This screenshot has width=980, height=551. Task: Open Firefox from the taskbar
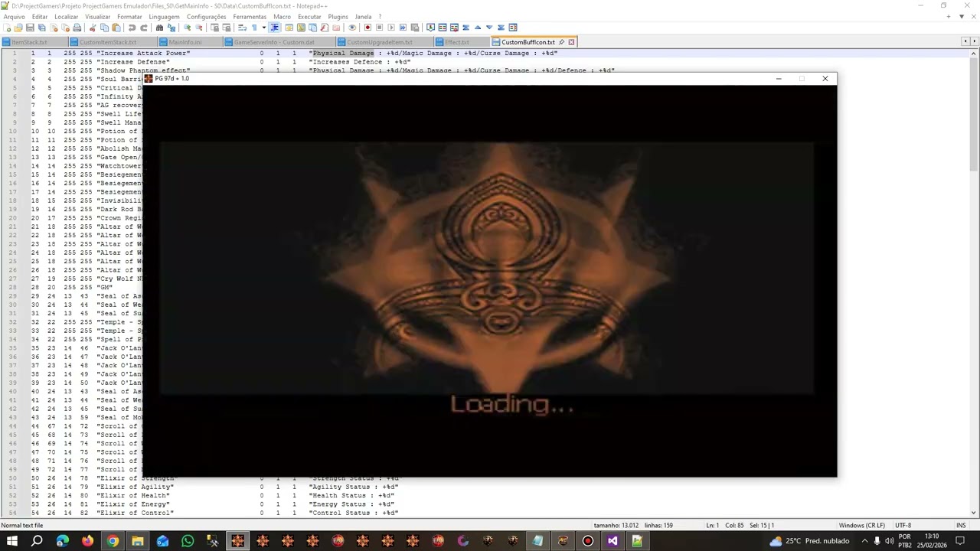point(87,541)
